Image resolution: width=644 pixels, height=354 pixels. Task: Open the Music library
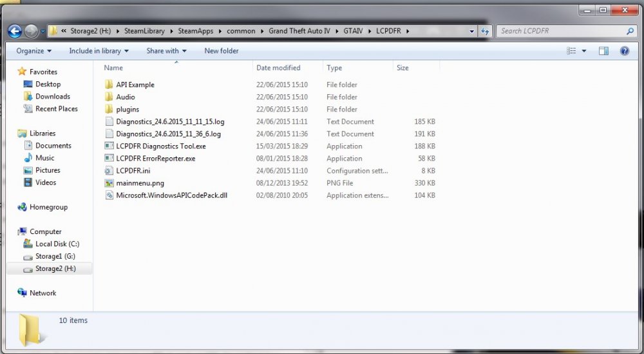click(x=45, y=158)
